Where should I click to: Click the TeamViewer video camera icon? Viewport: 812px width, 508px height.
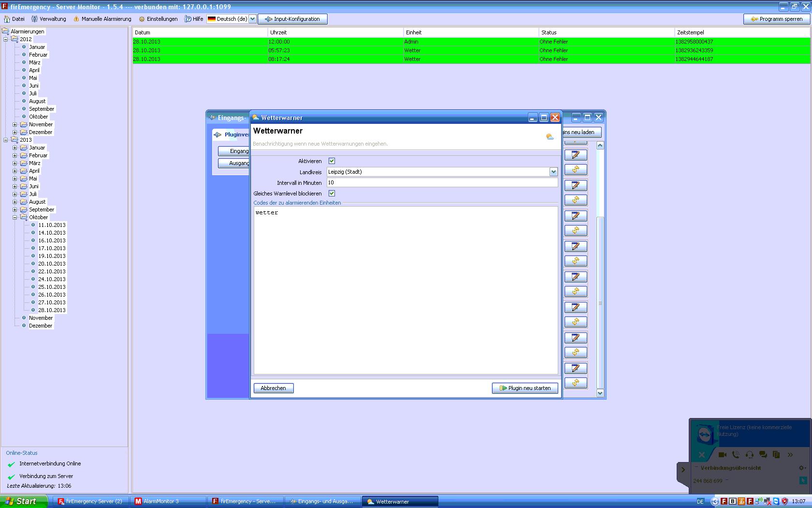723,455
